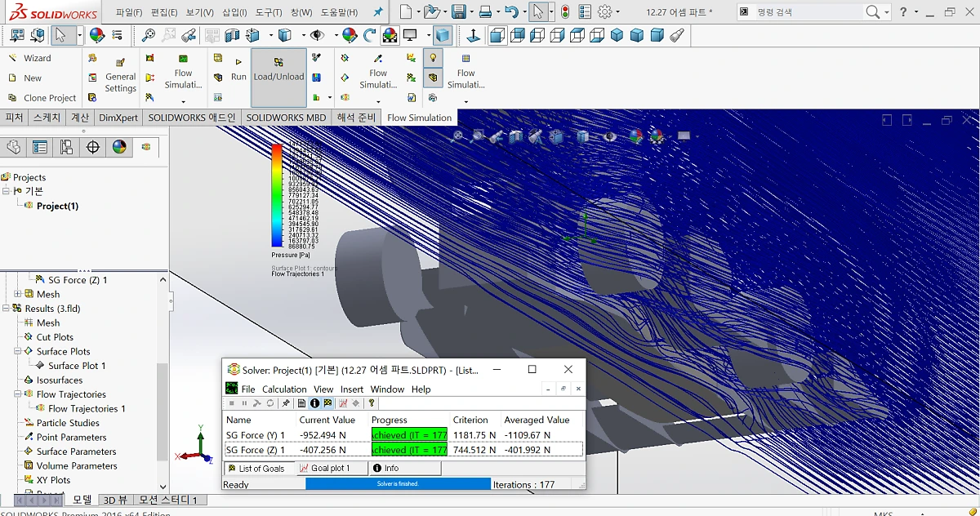Open the Options gear icon

[604, 12]
